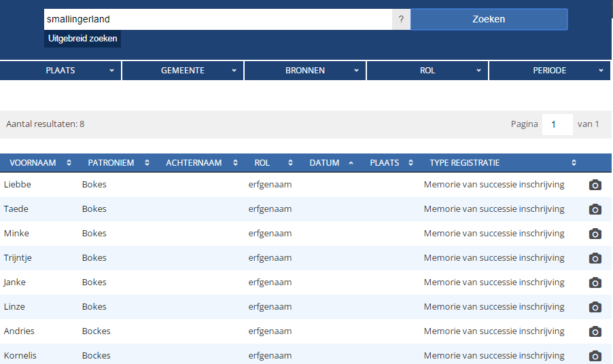Viewport: 613px width, 364px height.
Task: Open the scan for Janke Bokes
Action: click(595, 283)
